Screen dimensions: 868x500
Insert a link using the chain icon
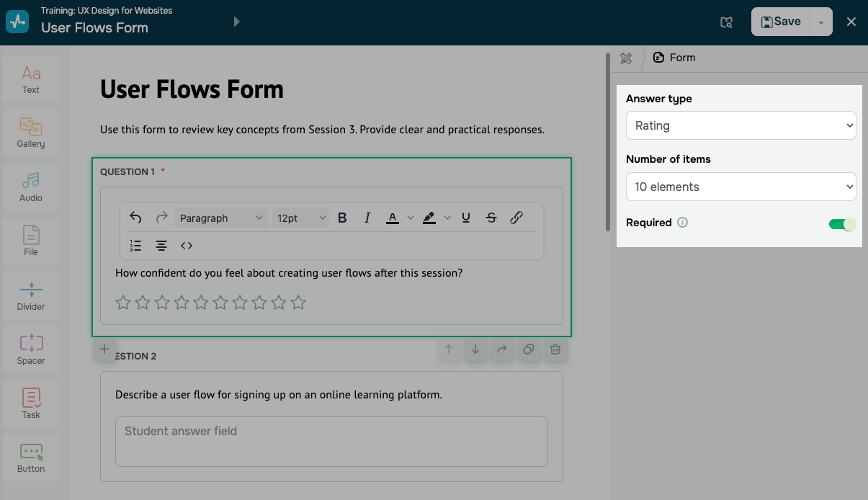point(516,218)
